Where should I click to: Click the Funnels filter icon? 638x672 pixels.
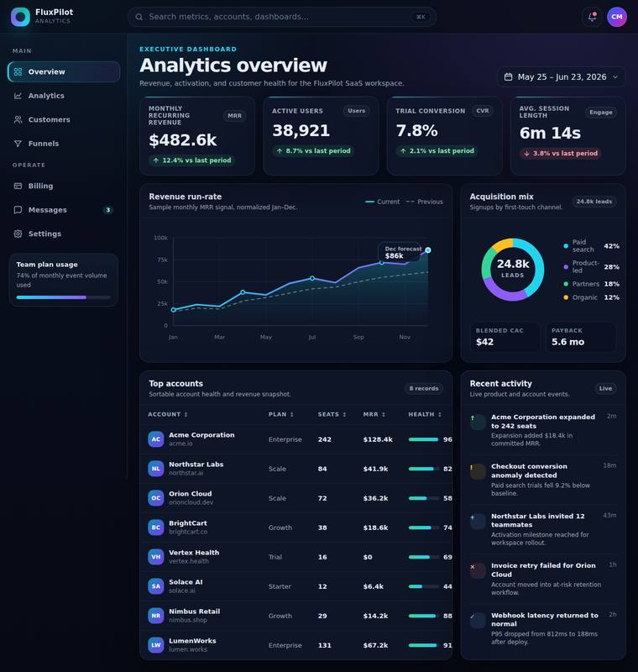[18, 144]
